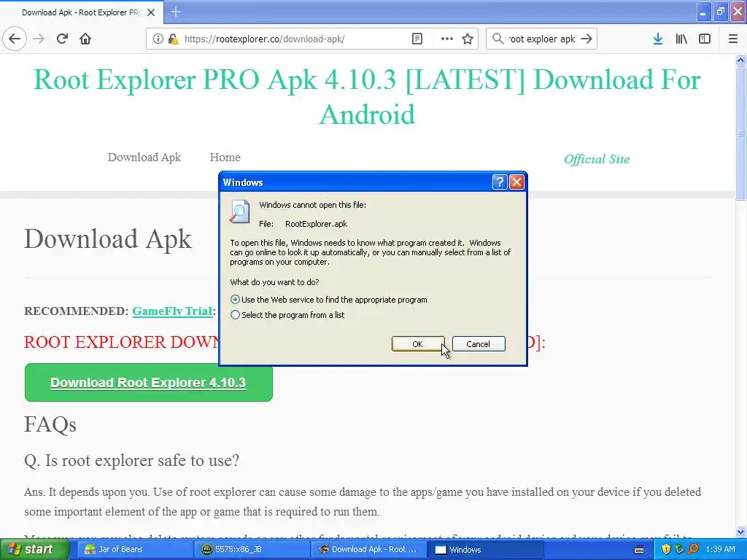This screenshot has width=747, height=560.
Task: Click the RootExplorer.apk file name text
Action: [316, 224]
